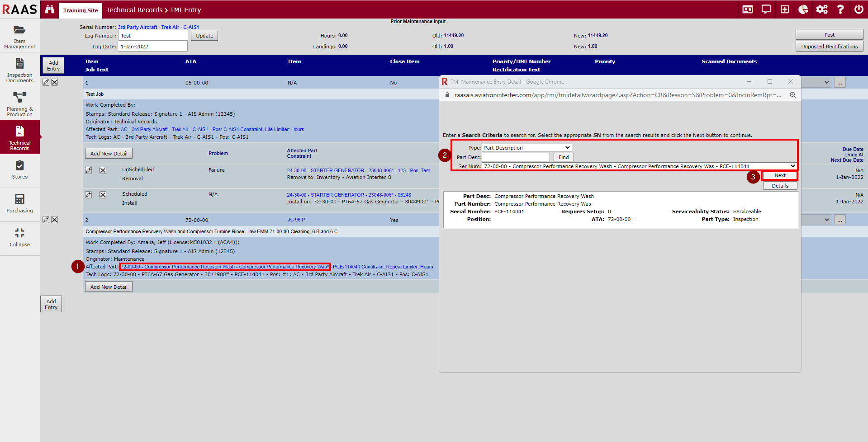Collapse the sidebar
The width and height of the screenshot is (868, 442).
click(19, 238)
